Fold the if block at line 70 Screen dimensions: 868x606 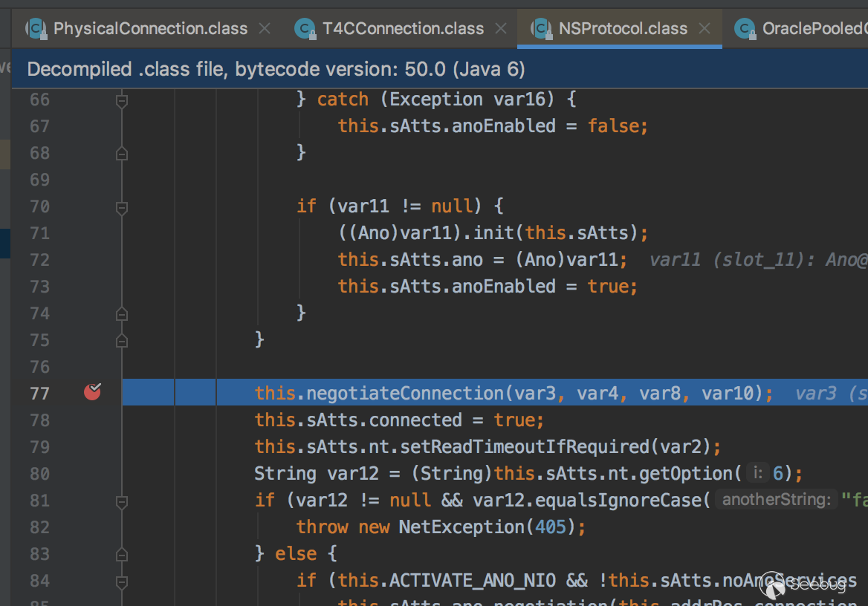pyautogui.click(x=122, y=207)
